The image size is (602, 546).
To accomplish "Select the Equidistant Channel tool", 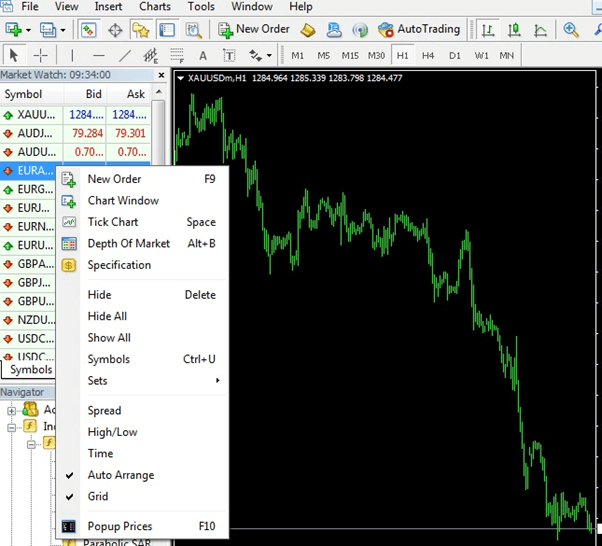I will pyautogui.click(x=150, y=56).
